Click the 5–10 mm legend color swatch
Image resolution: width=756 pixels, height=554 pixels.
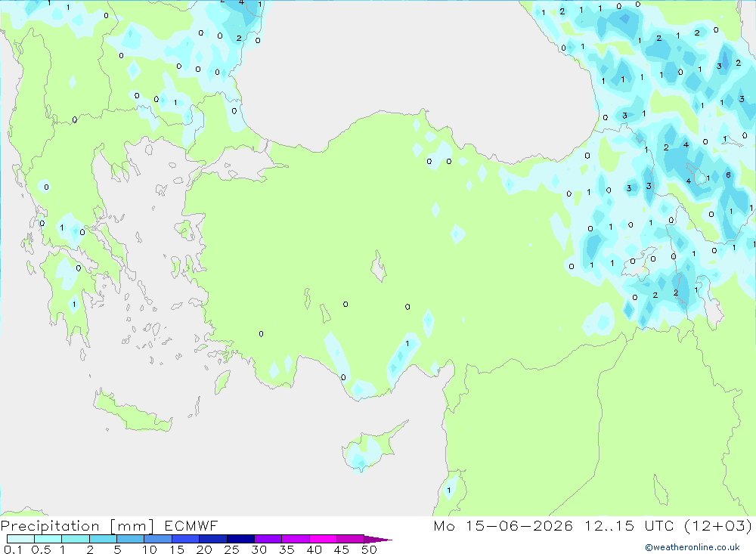[131, 539]
